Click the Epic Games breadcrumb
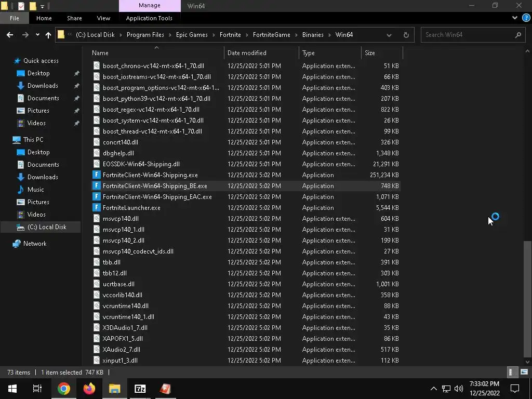 pos(192,35)
